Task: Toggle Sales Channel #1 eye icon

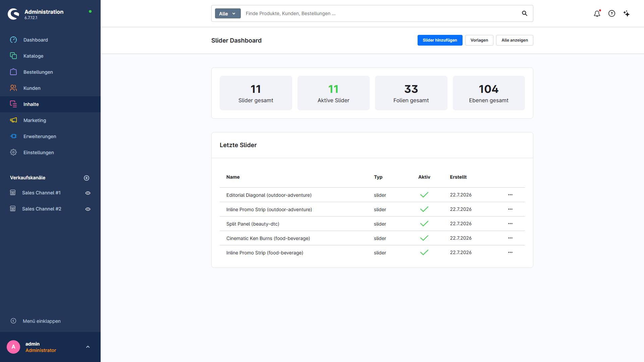Action: [88, 193]
